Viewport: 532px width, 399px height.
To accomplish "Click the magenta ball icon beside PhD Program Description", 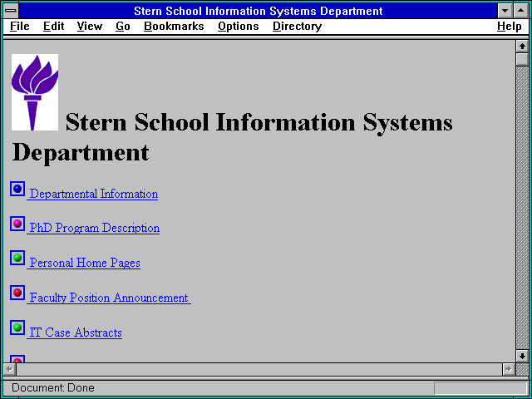I will coord(17,224).
